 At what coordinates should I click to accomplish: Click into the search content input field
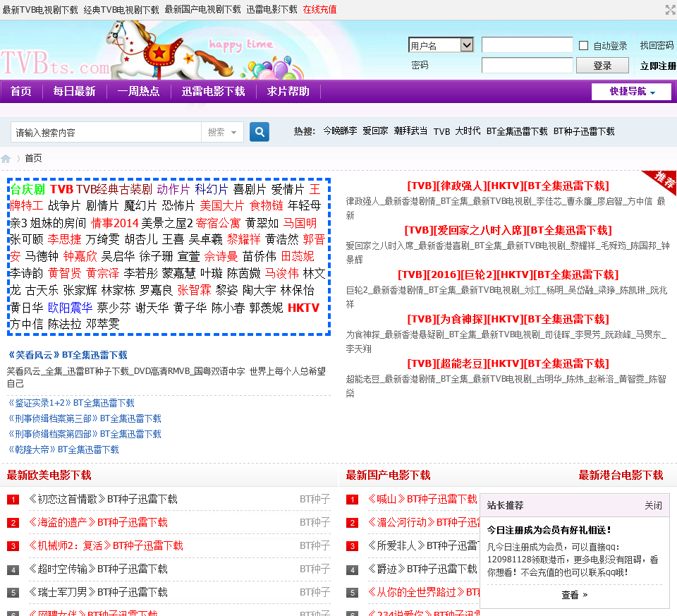(x=106, y=133)
